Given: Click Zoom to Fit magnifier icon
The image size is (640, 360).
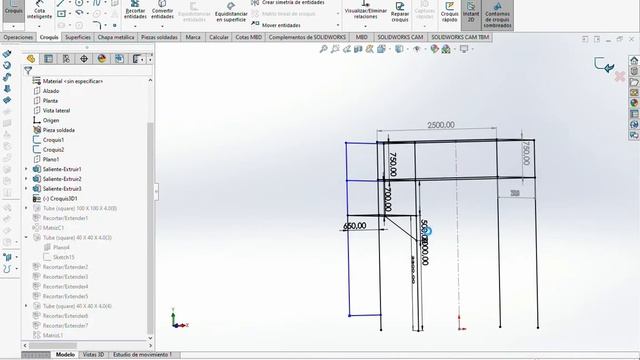Looking at the screenshot, I should 323,49.
